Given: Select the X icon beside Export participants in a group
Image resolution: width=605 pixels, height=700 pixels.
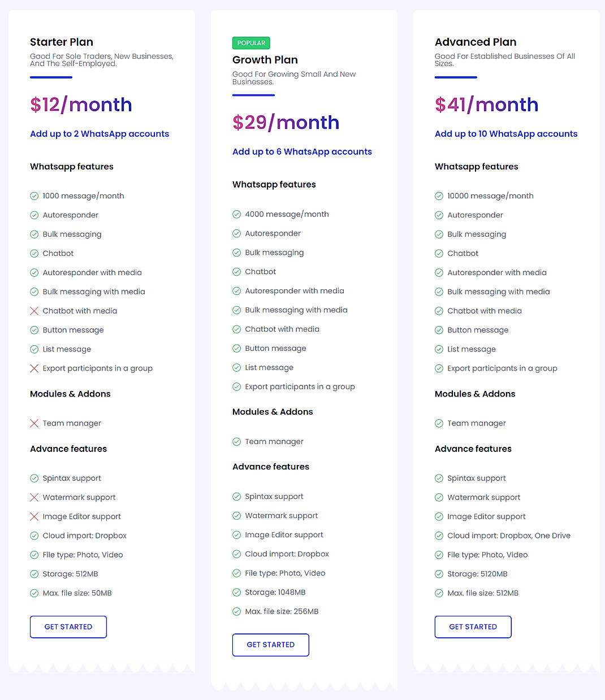Looking at the screenshot, I should (x=34, y=368).
